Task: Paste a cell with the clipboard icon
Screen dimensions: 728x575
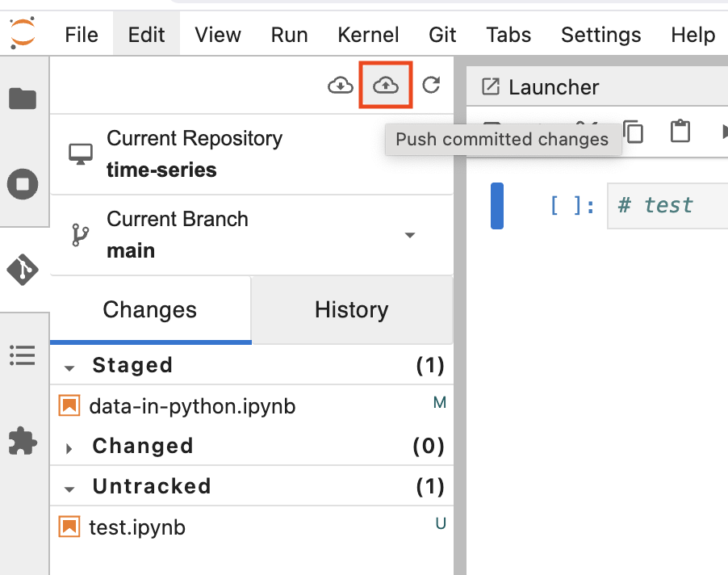Action: (680, 131)
